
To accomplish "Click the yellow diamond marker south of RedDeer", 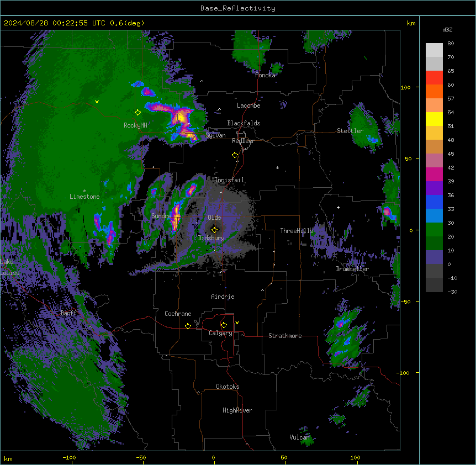I will (235, 155).
